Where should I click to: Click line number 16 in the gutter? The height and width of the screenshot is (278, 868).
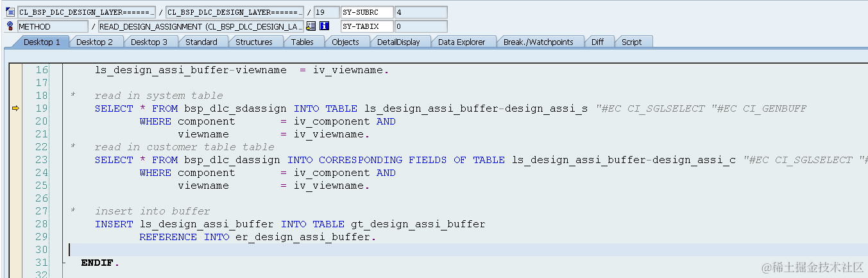(42, 70)
